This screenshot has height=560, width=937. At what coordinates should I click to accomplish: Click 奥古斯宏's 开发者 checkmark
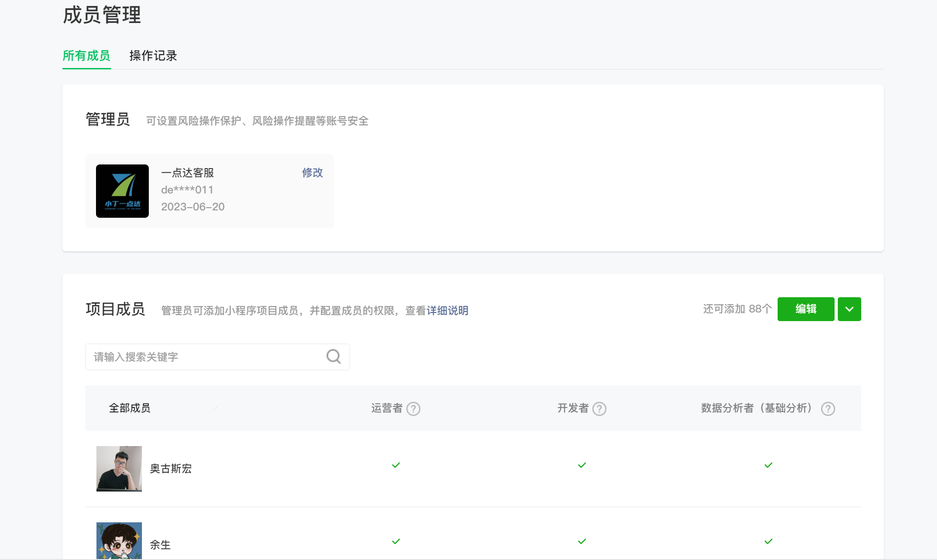pos(582,465)
